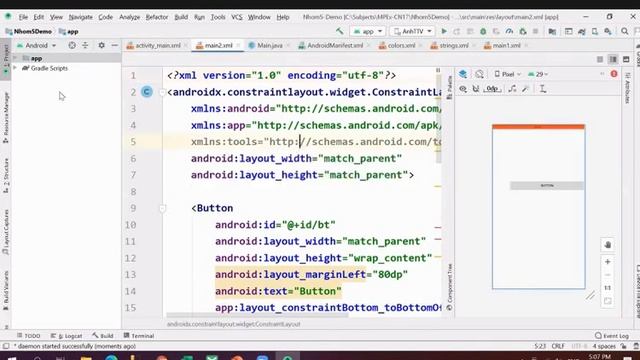The image size is (640, 360).
Task: Click the View Options eye icon
Action: click(463, 89)
